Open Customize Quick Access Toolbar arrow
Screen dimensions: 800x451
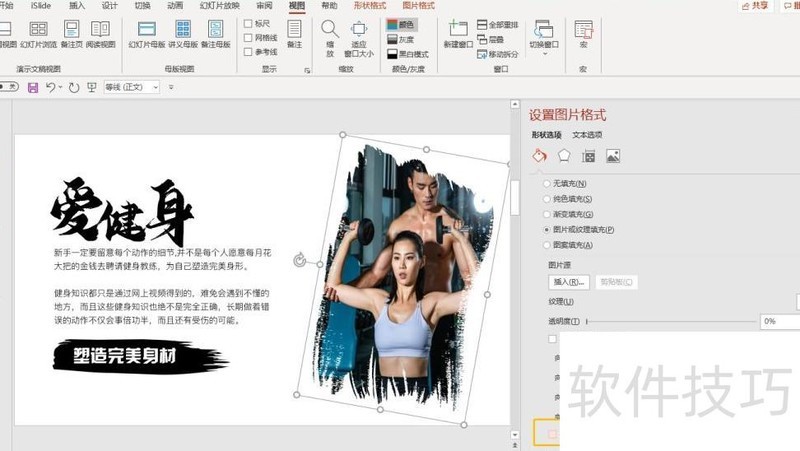pos(171,88)
